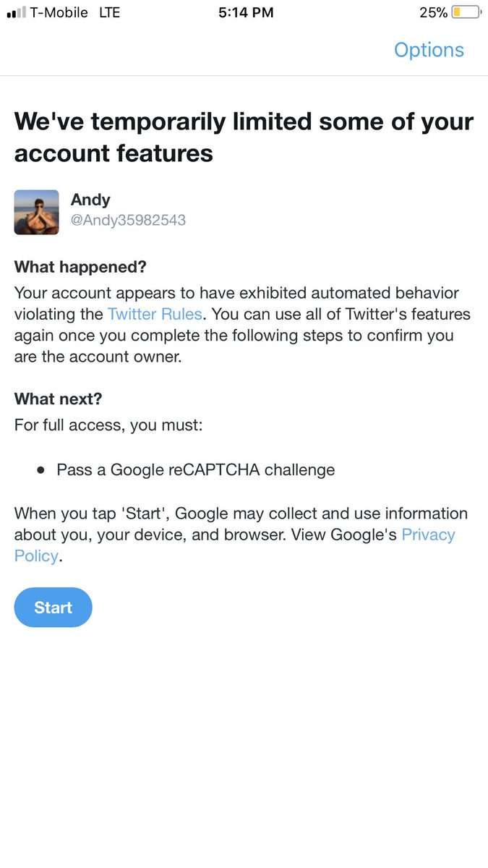
Task: Tap the LTE network indicator
Action: pyautogui.click(x=109, y=12)
